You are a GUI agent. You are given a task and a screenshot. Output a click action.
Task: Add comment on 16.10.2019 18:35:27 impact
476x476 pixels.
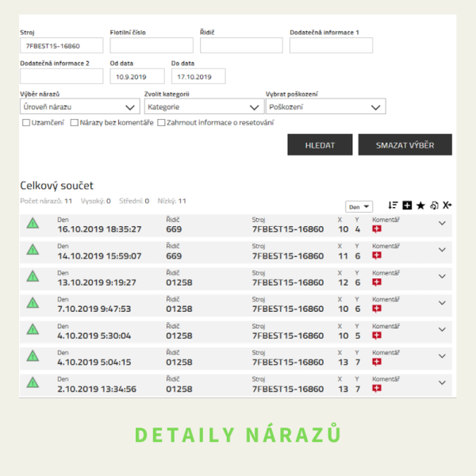point(377,229)
